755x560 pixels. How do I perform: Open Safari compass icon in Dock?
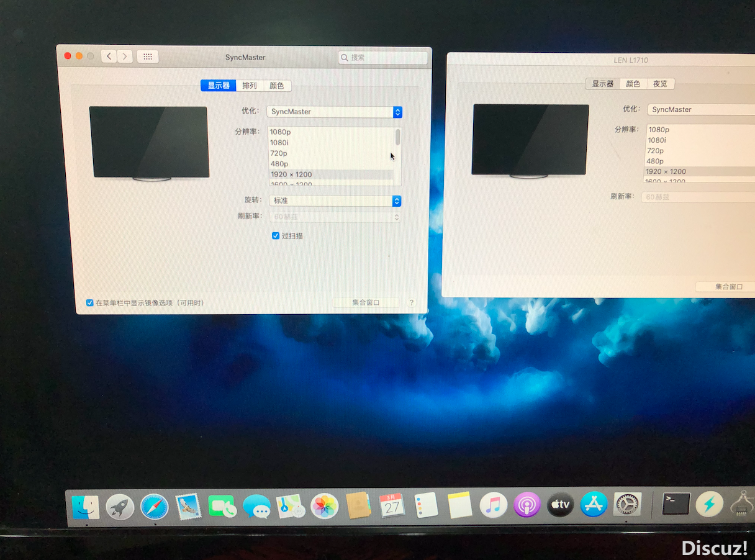coord(154,507)
